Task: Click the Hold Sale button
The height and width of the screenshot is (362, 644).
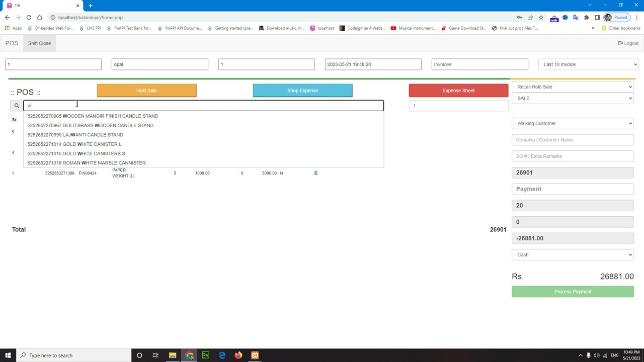Action: click(x=146, y=90)
